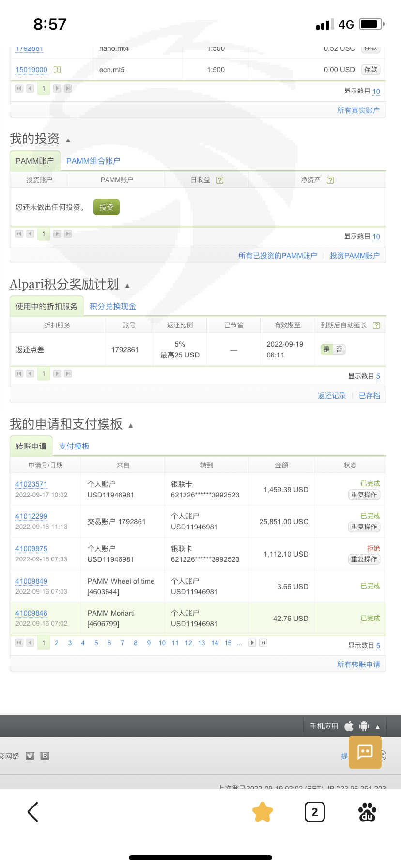Collapse the 我的申请和支付模板 section
Screen dimensions: 401x868
(130, 426)
